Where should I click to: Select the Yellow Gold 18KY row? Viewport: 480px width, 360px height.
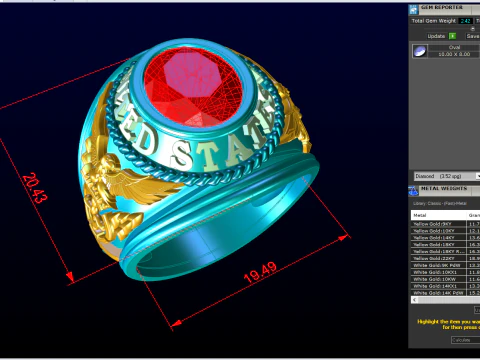445,244
